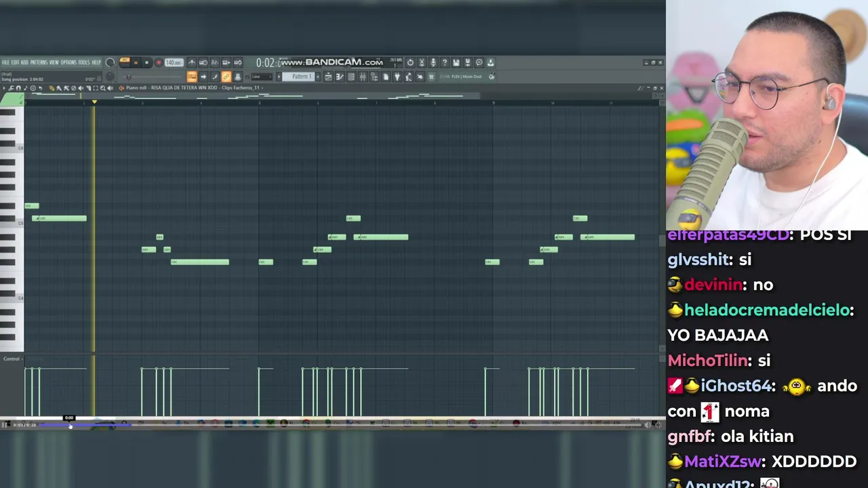Click the username glvsshit in chat

[700, 260]
